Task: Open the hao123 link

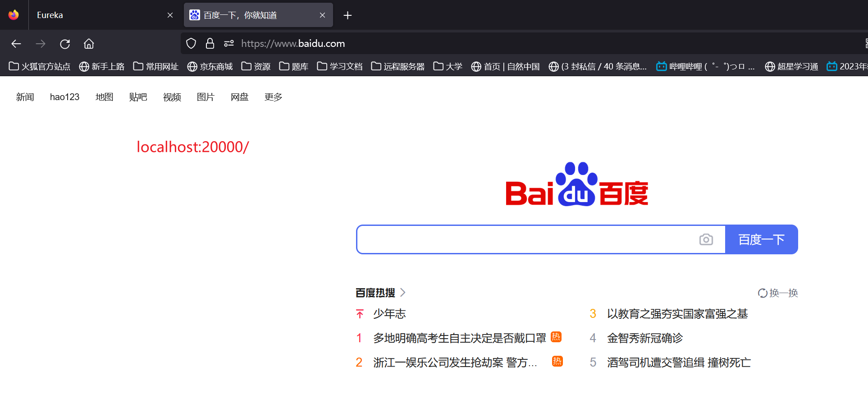Action: pos(64,97)
